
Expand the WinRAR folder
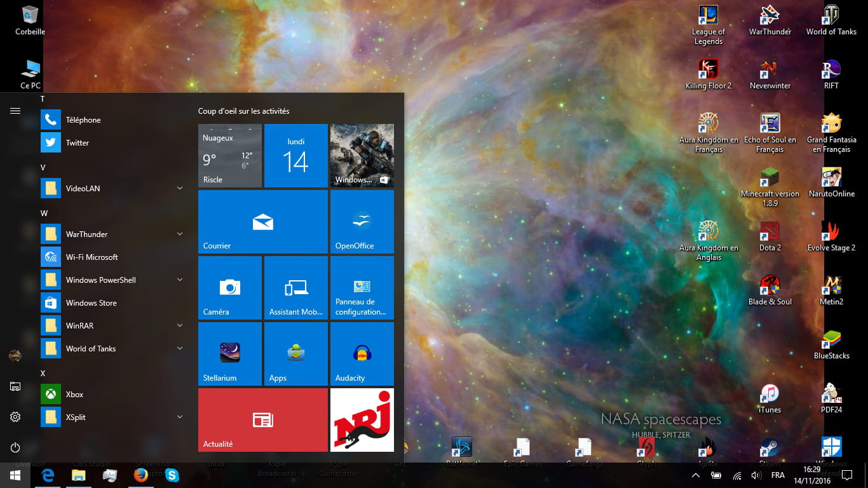113,325
